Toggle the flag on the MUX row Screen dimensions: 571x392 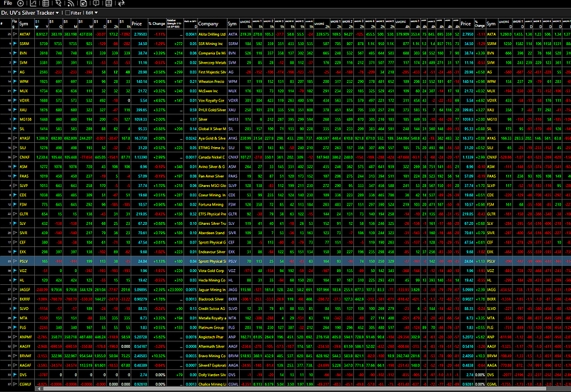pos(15,91)
